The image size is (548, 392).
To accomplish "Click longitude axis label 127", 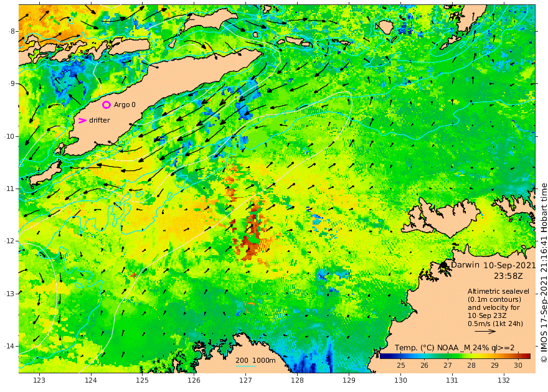I will [246, 380].
